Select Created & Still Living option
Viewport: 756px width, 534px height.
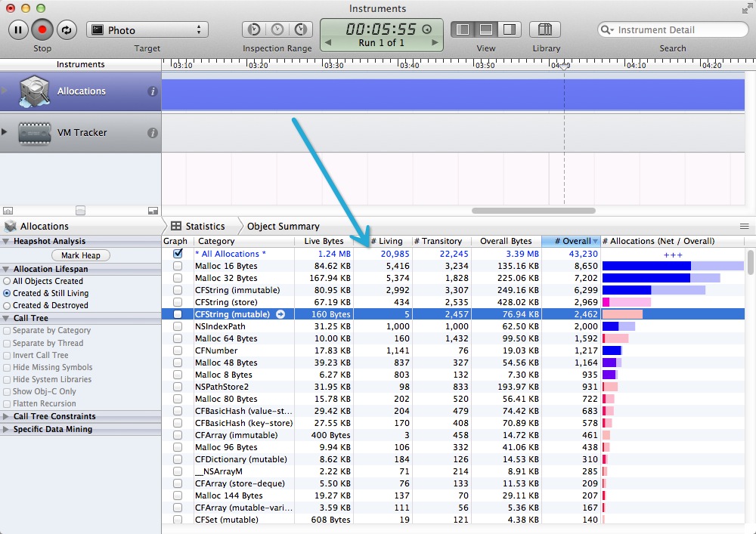point(7,293)
